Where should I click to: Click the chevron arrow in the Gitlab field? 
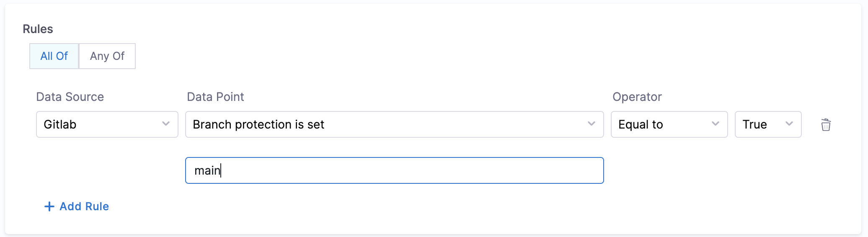click(x=166, y=124)
